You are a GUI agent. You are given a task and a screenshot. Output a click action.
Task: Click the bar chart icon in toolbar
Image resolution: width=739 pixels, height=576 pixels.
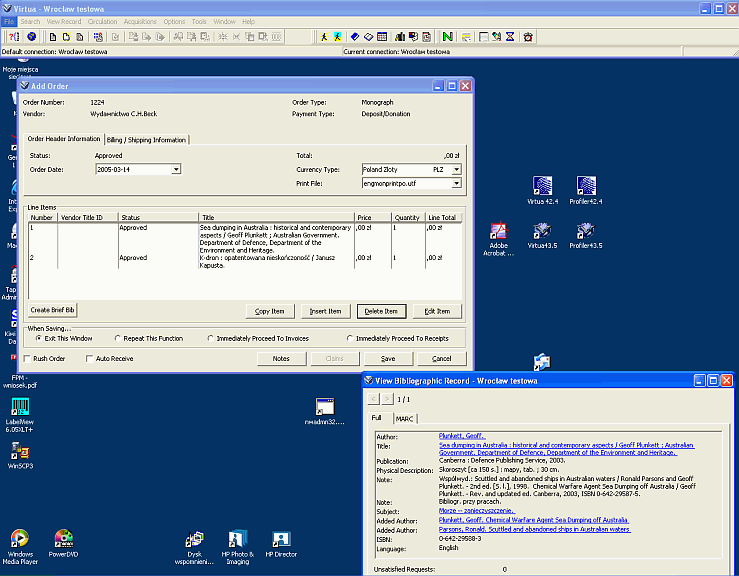pos(400,37)
